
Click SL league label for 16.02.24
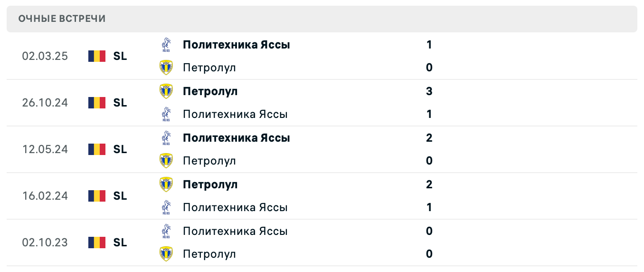pos(120,196)
